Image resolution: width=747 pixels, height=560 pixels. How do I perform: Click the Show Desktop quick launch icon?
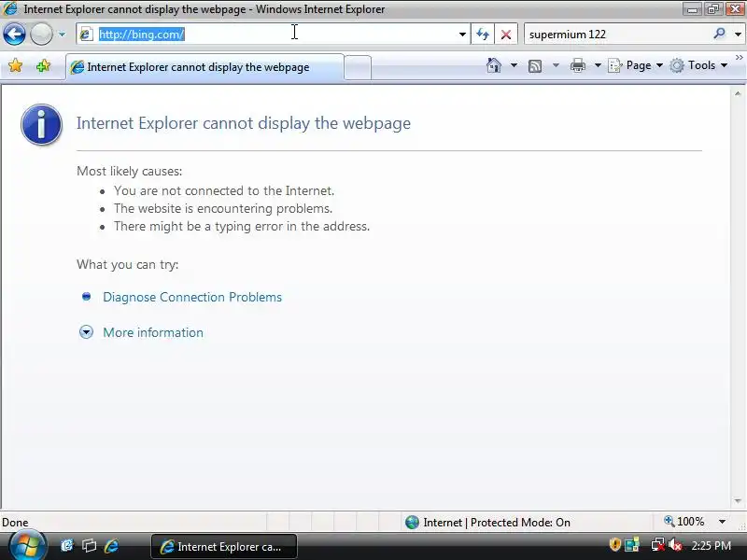(x=66, y=546)
